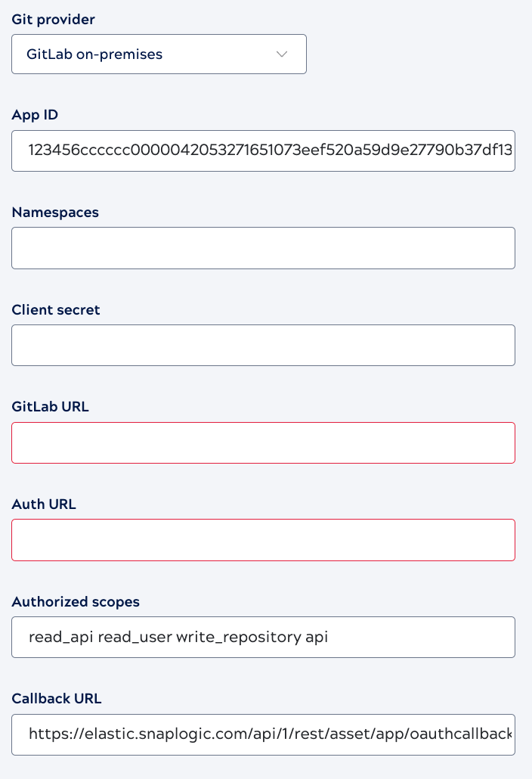The height and width of the screenshot is (779, 532).
Task: Click the Callback URL label
Action: [57, 698]
